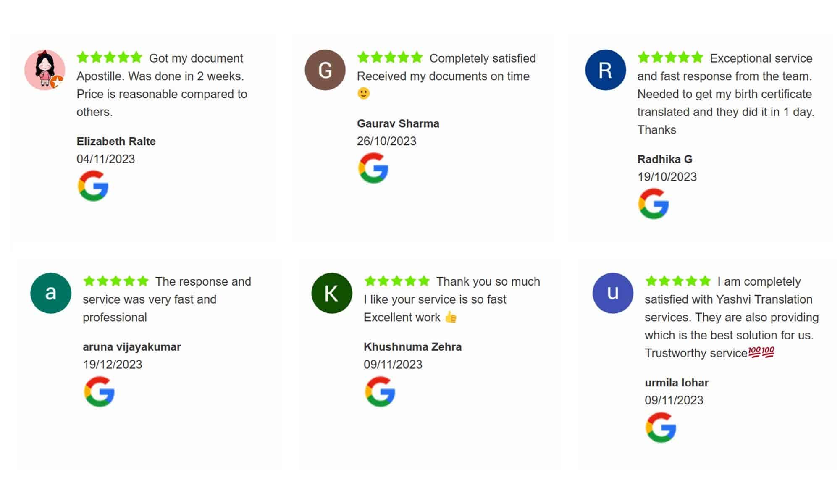Click Google logo under Radhika G's review
Screen dimensions: 840x504
point(654,204)
